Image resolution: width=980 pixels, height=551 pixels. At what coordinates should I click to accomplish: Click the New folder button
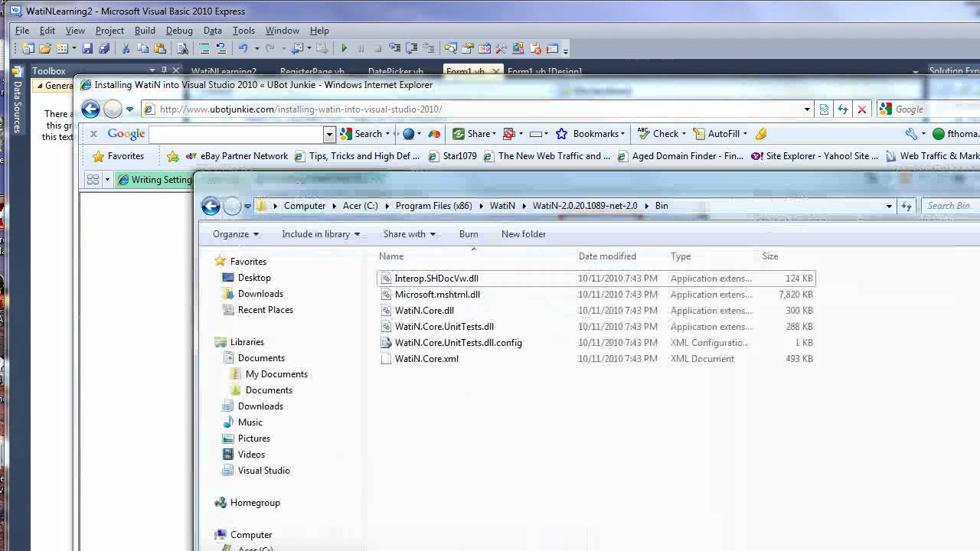click(524, 234)
